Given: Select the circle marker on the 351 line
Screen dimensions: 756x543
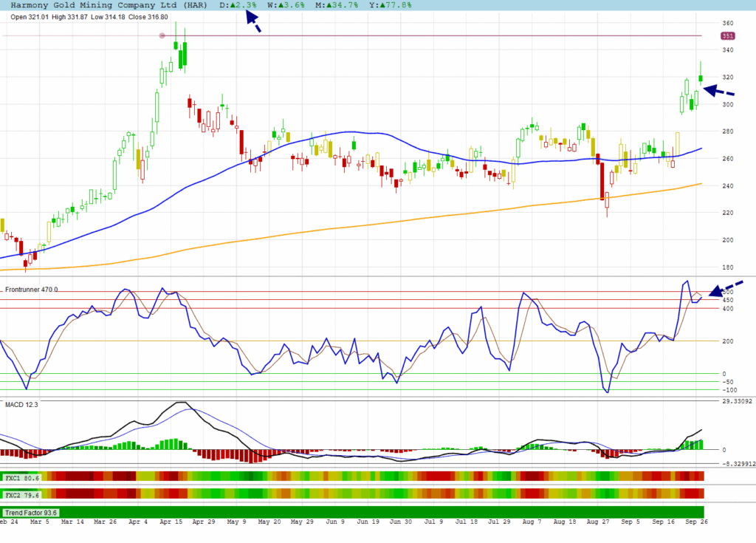Looking at the screenshot, I should 162,35.
